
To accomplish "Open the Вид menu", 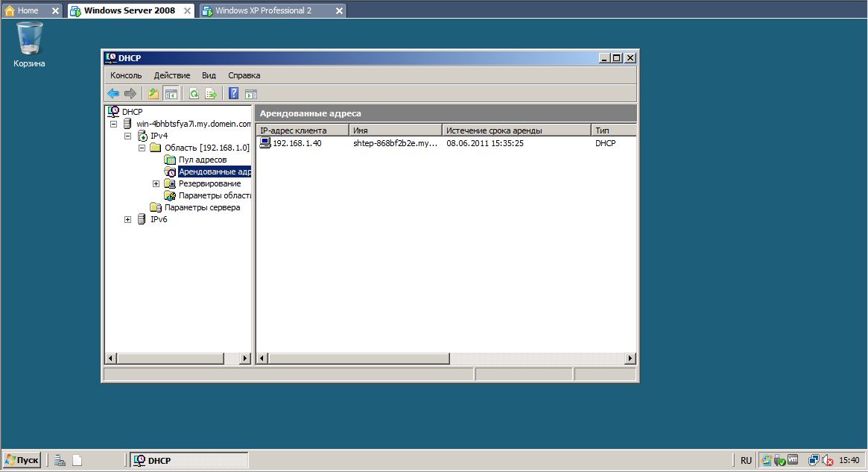I will [x=209, y=75].
